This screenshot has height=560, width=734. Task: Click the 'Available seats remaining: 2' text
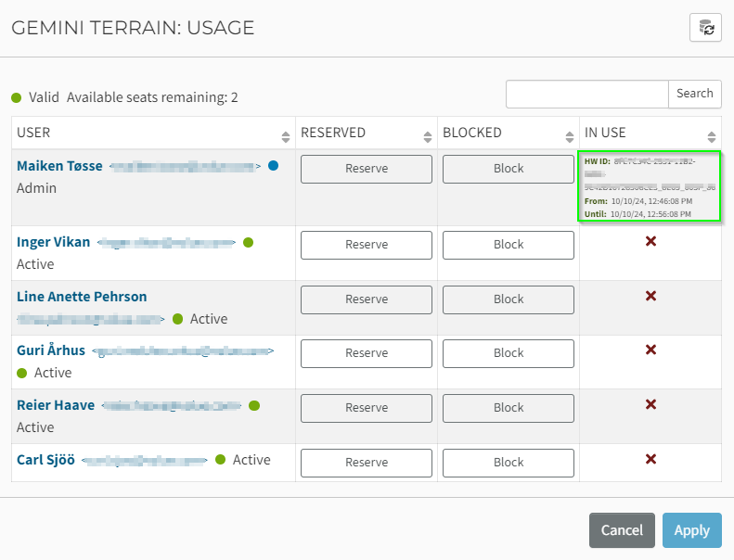coord(152,97)
